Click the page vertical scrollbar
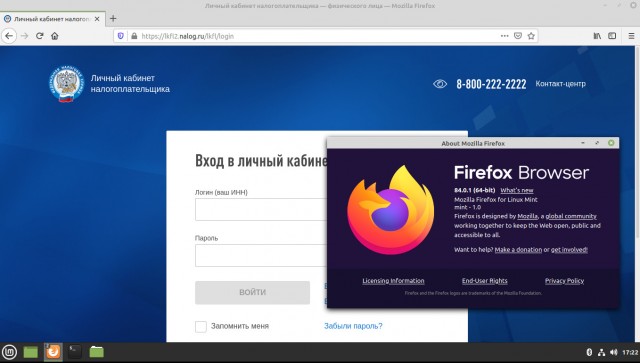This screenshot has width=640, height=363. pyautogui.click(x=637, y=143)
